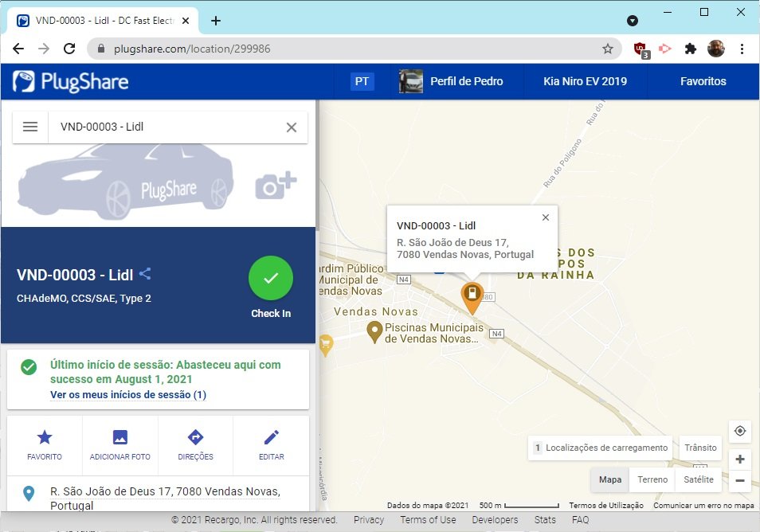This screenshot has height=532, width=760.
Task: Clear the location search field
Action: coord(291,127)
